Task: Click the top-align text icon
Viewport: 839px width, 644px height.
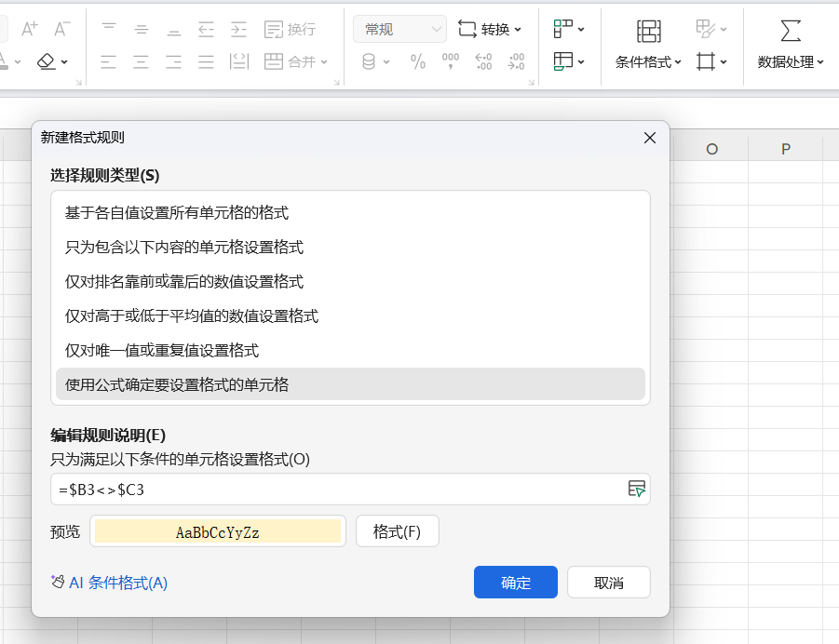Action: [109, 29]
